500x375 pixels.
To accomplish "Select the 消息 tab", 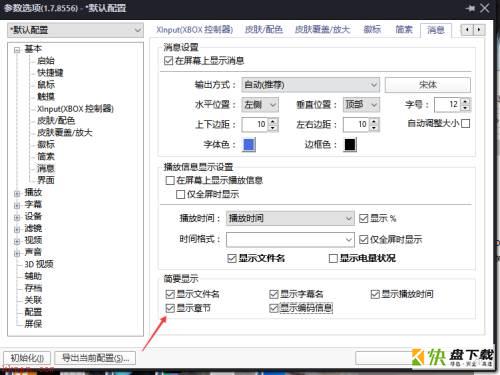I will click(x=436, y=30).
